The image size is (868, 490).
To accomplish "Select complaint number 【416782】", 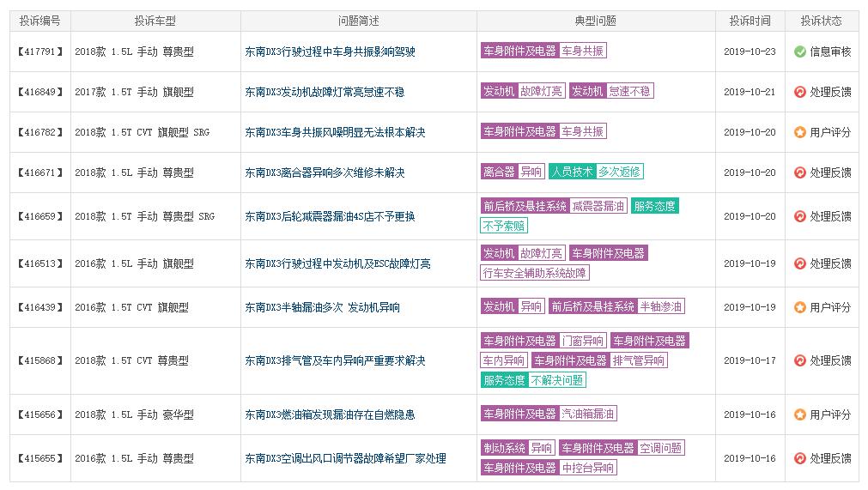I will (x=39, y=132).
